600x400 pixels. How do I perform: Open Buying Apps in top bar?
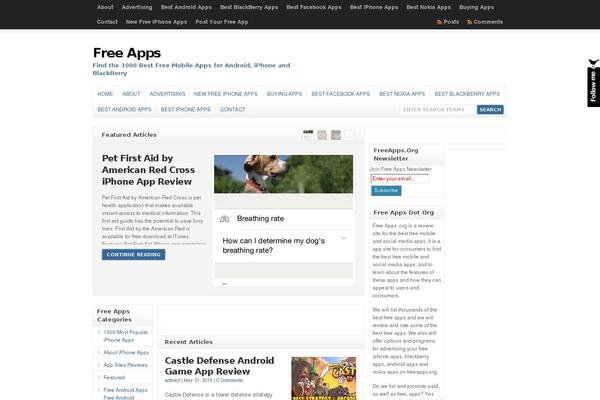(476, 7)
